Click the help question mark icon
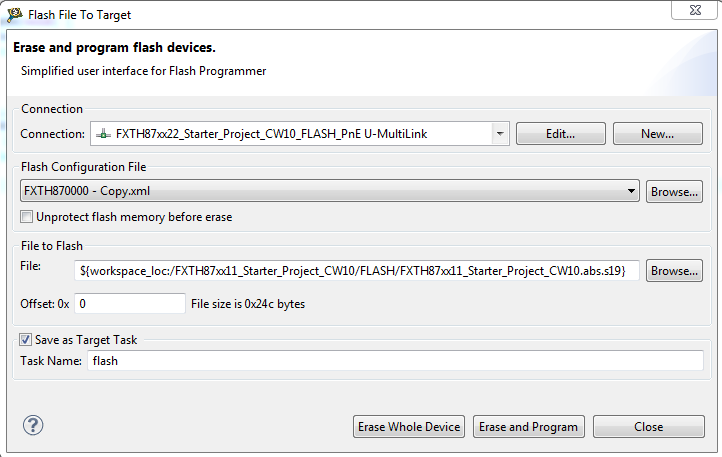The height and width of the screenshot is (457, 722). point(33,426)
